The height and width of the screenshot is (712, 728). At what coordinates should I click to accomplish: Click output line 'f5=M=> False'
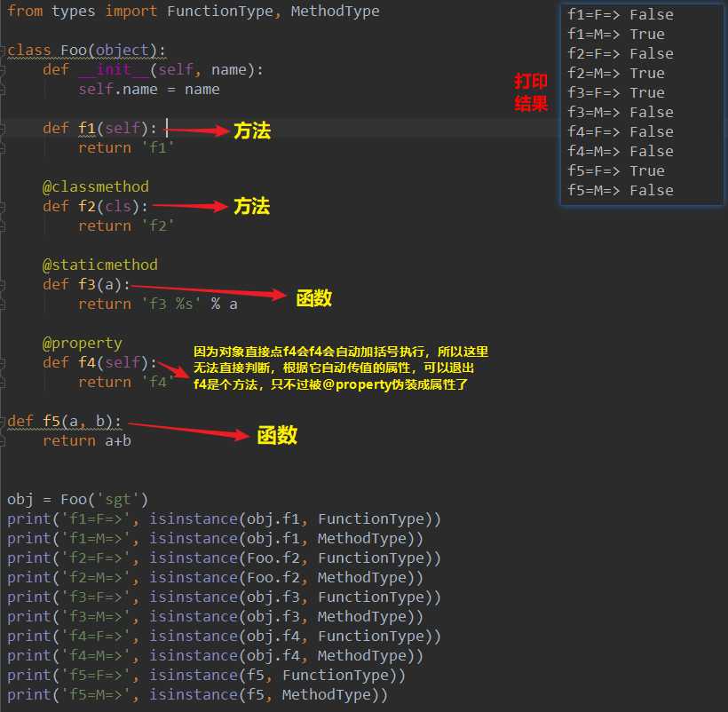coord(621,190)
